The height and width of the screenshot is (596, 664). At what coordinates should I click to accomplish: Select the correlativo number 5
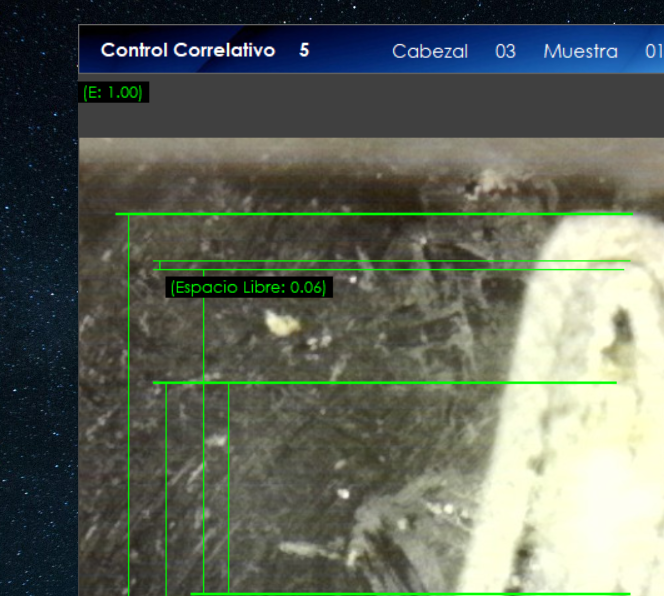304,50
